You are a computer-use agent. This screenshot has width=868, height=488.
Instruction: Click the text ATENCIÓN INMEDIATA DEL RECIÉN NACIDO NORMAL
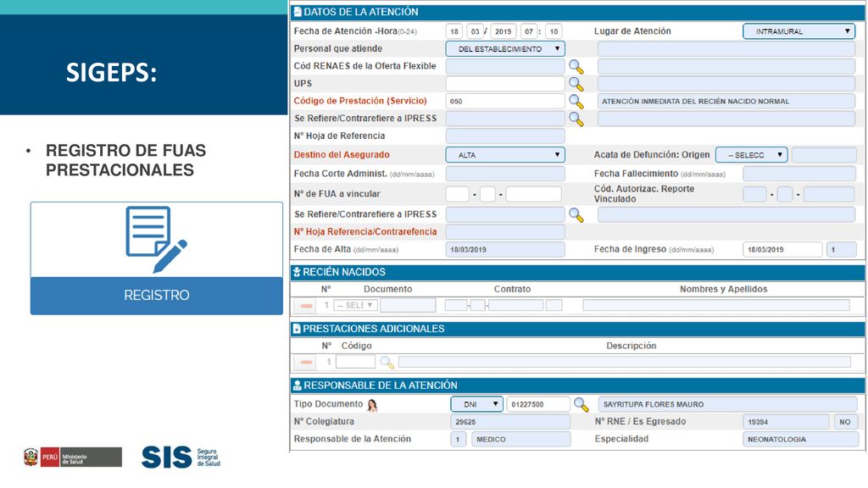tap(695, 102)
